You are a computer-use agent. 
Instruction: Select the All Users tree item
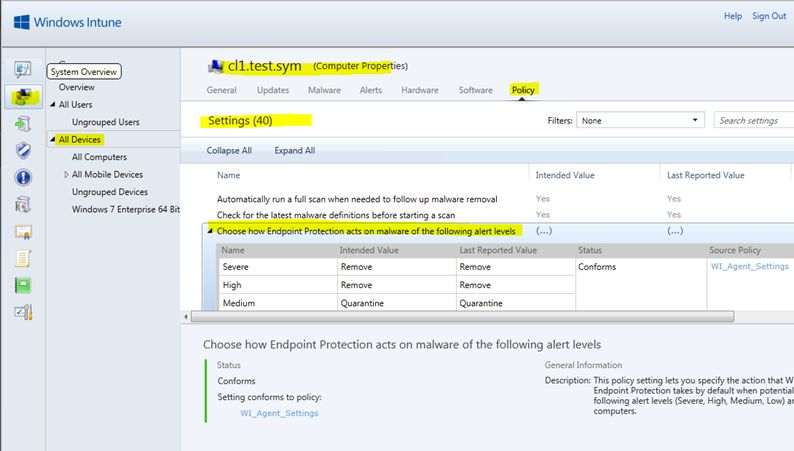coord(75,104)
